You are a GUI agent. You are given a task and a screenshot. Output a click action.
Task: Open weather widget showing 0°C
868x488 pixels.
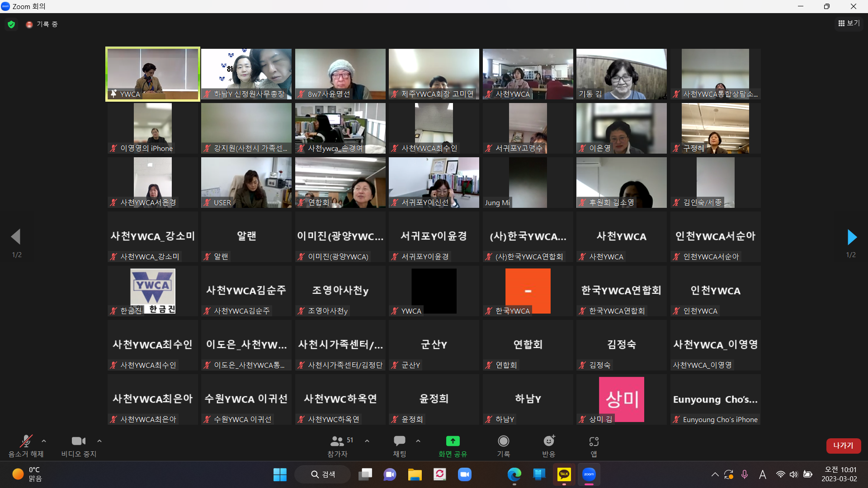point(27,474)
